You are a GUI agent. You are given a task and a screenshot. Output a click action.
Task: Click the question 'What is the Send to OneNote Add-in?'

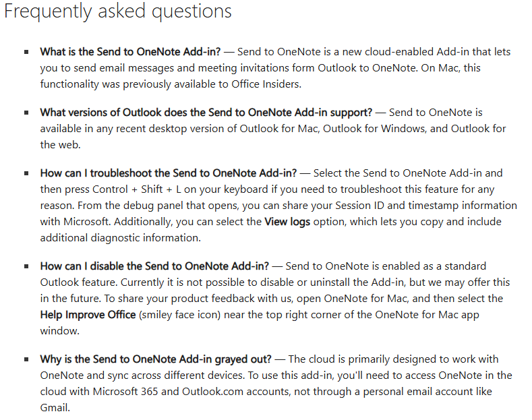tap(130, 51)
